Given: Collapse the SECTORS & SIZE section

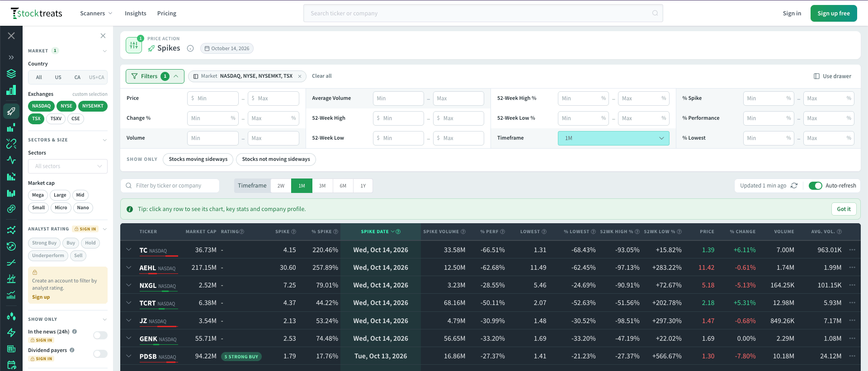Looking at the screenshot, I should point(105,140).
